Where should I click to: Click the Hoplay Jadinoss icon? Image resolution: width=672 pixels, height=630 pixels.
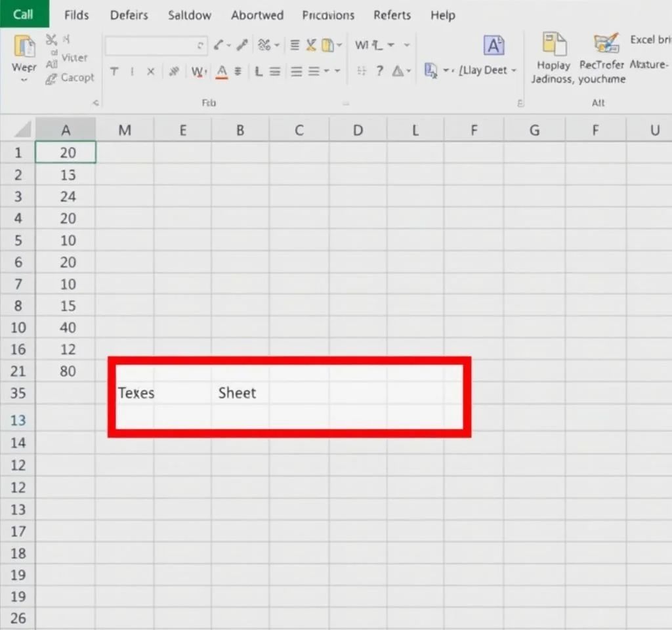click(x=553, y=45)
